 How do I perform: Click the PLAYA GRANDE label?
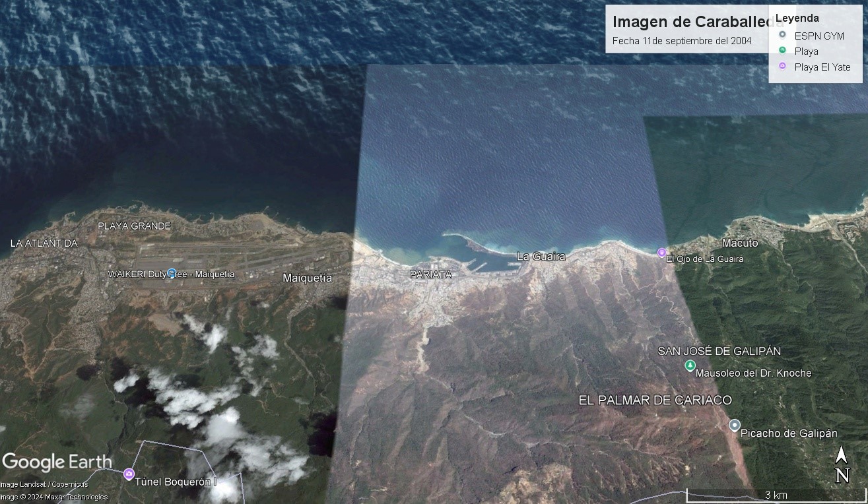pos(134,226)
